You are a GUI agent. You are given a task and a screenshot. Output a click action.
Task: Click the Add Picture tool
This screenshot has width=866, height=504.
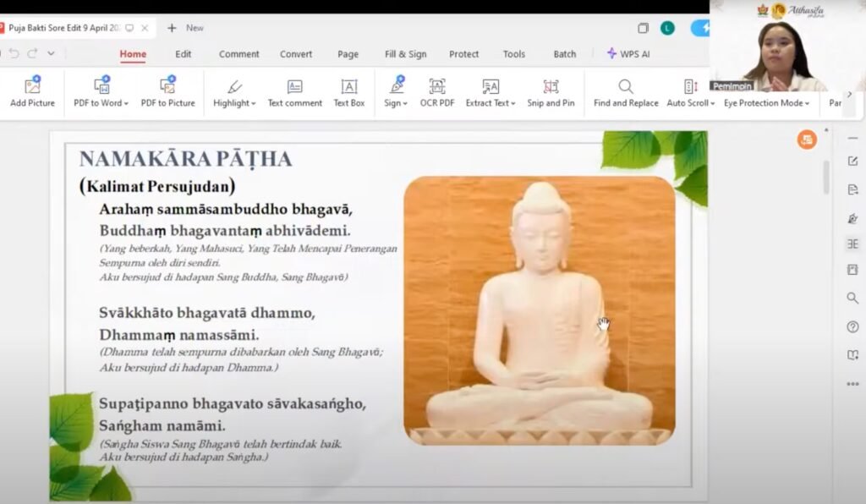[32, 93]
